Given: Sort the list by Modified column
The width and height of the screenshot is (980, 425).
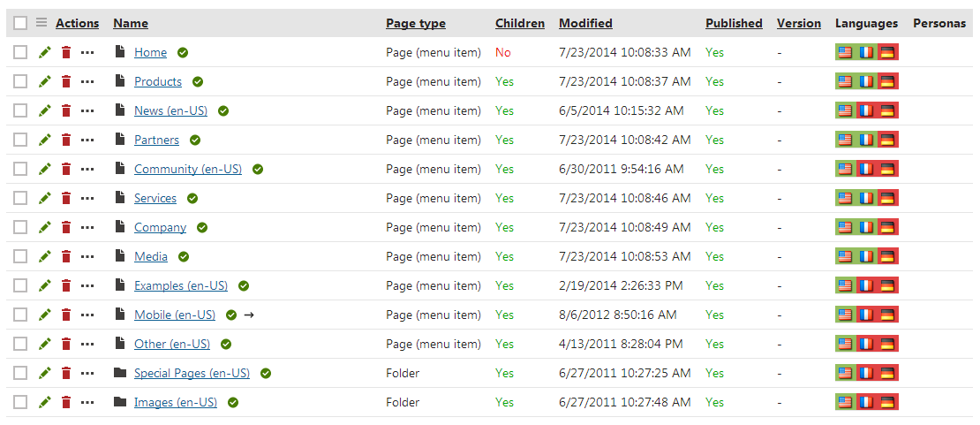Looking at the screenshot, I should pos(585,24).
